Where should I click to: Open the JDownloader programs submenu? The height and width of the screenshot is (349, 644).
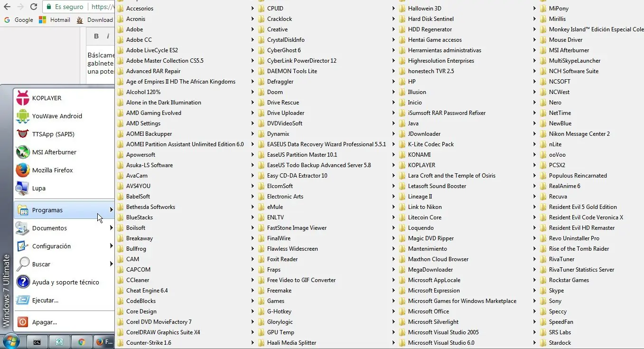[467, 134]
